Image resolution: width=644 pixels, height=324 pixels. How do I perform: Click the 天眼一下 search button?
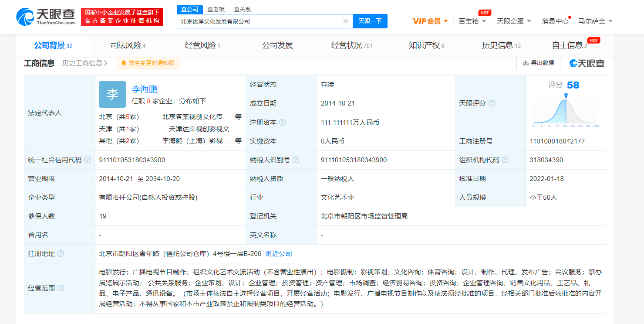coord(370,21)
